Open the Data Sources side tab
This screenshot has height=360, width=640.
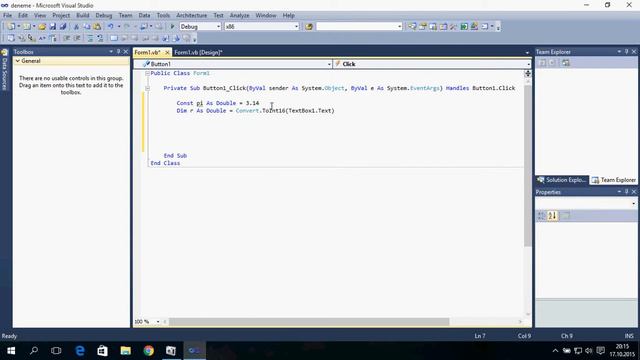(5, 70)
